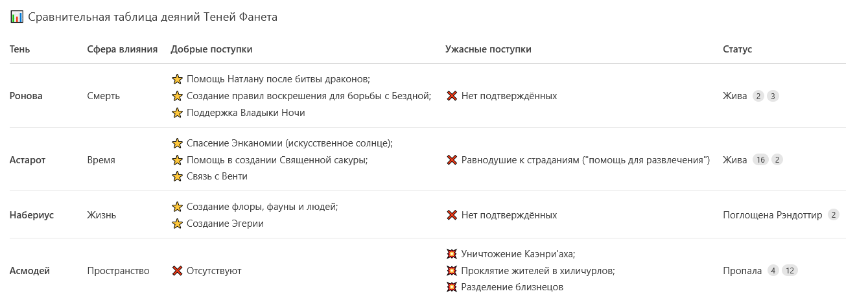The width and height of the screenshot is (868, 300).
Task: Click the "Добрые поступки" column header
Action: pyautogui.click(x=211, y=49)
